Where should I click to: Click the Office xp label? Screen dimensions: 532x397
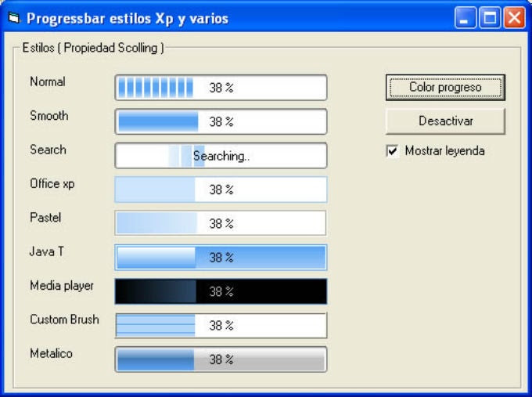(x=52, y=184)
